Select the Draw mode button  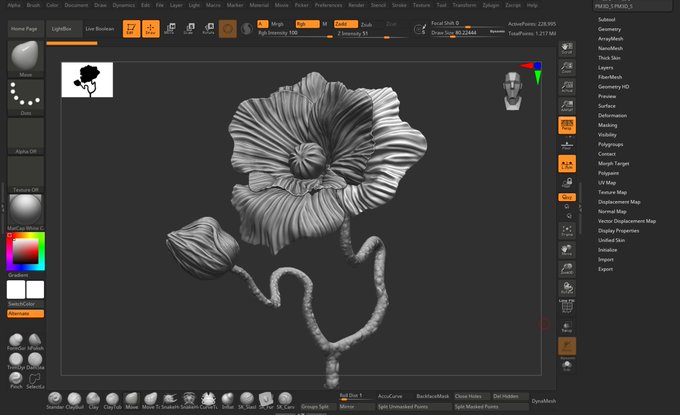pyautogui.click(x=151, y=29)
